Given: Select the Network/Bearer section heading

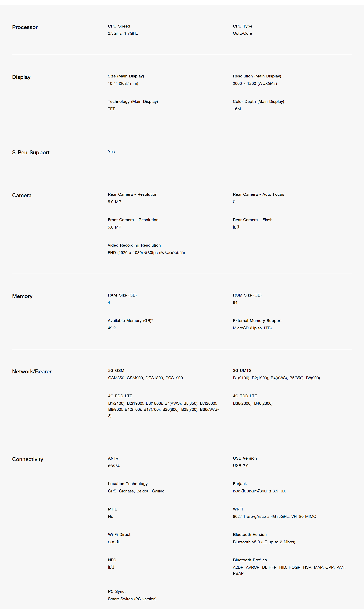Looking at the screenshot, I should click(32, 372).
